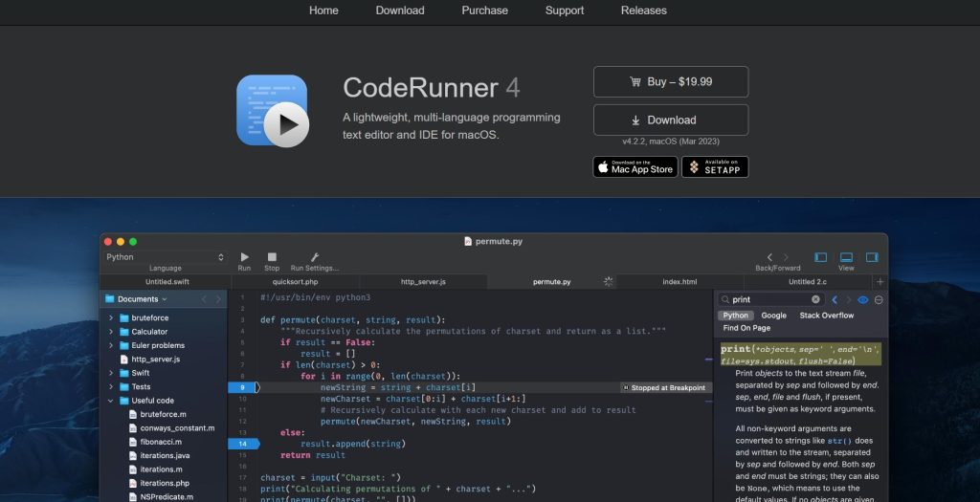Image resolution: width=980 pixels, height=502 pixels.
Task: Click the permute.py tab spinner icon
Action: tap(608, 281)
